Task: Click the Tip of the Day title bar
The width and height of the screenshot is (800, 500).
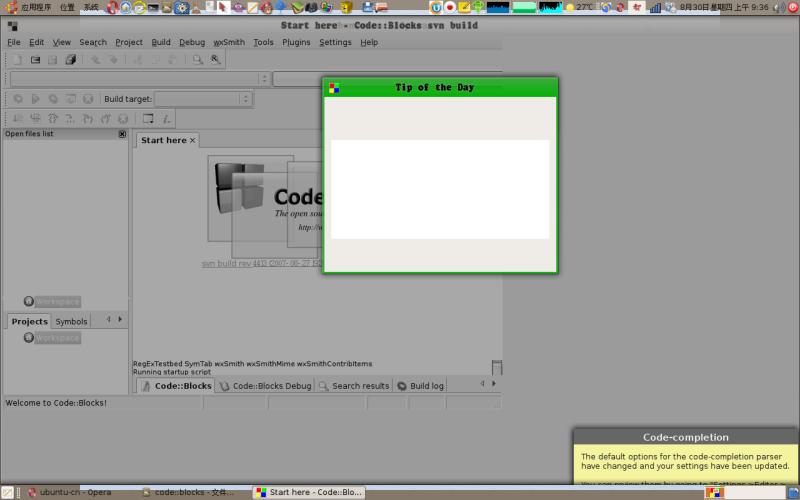Action: [440, 87]
